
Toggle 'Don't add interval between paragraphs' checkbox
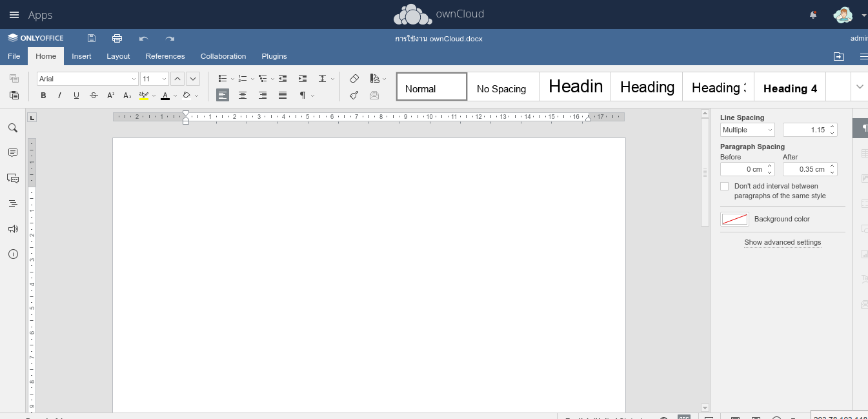724,187
